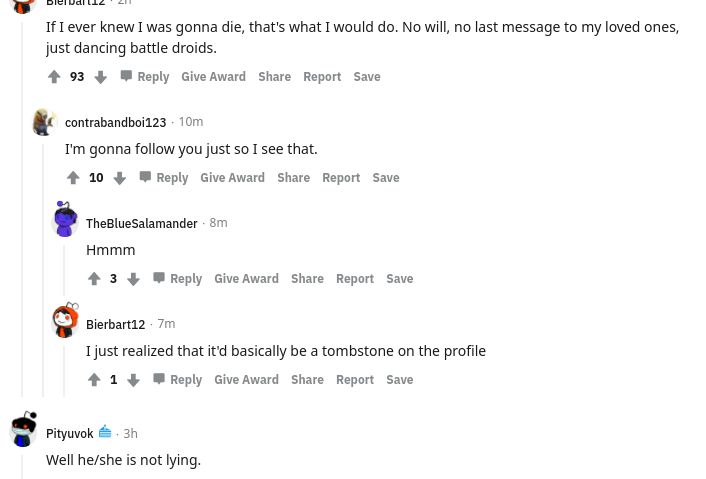Click TheBlueSalamander's purple avatar

[x=65, y=221]
